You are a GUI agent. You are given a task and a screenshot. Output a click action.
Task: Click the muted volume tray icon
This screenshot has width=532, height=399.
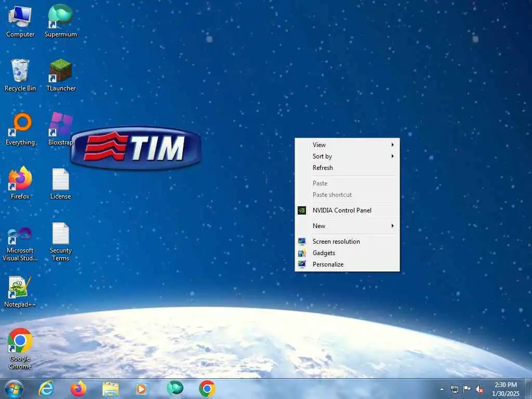[480, 389]
